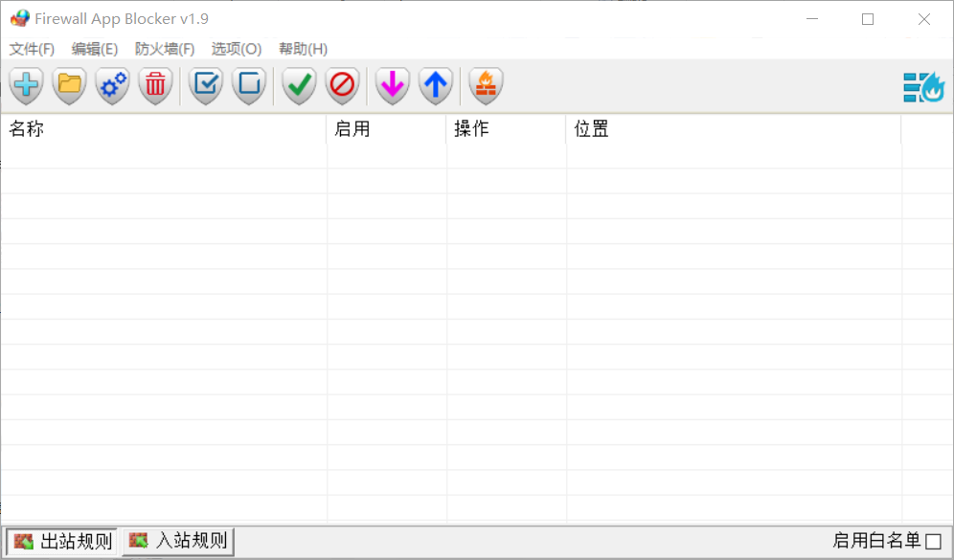Sort list by 名称 column header

pos(163,129)
